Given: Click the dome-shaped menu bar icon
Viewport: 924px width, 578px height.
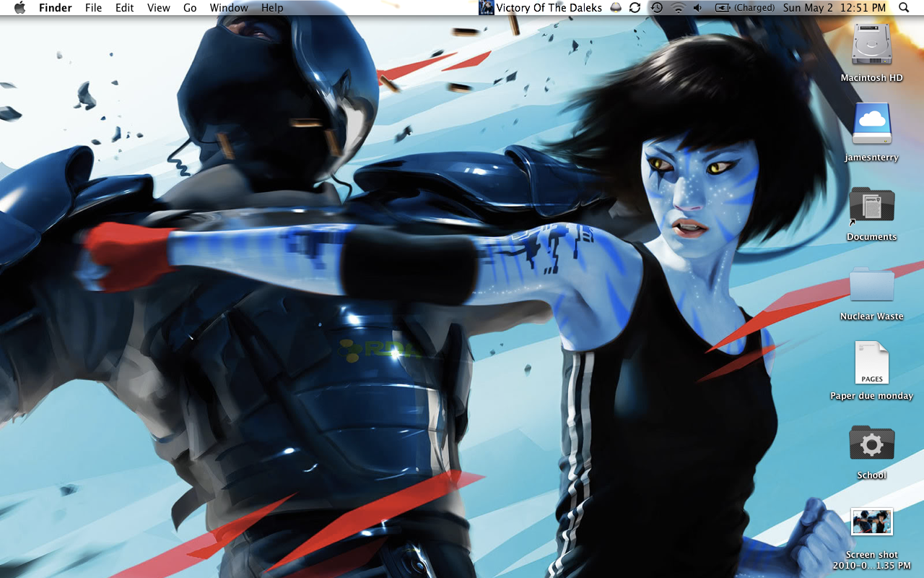Looking at the screenshot, I should [x=616, y=8].
